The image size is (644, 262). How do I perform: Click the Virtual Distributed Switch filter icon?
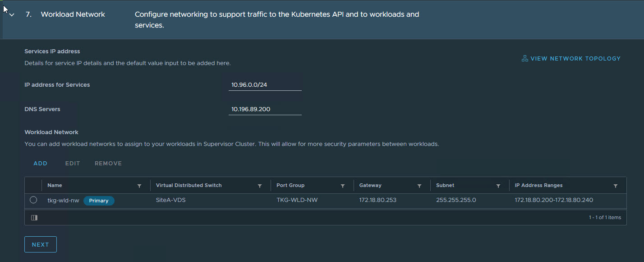(x=260, y=186)
